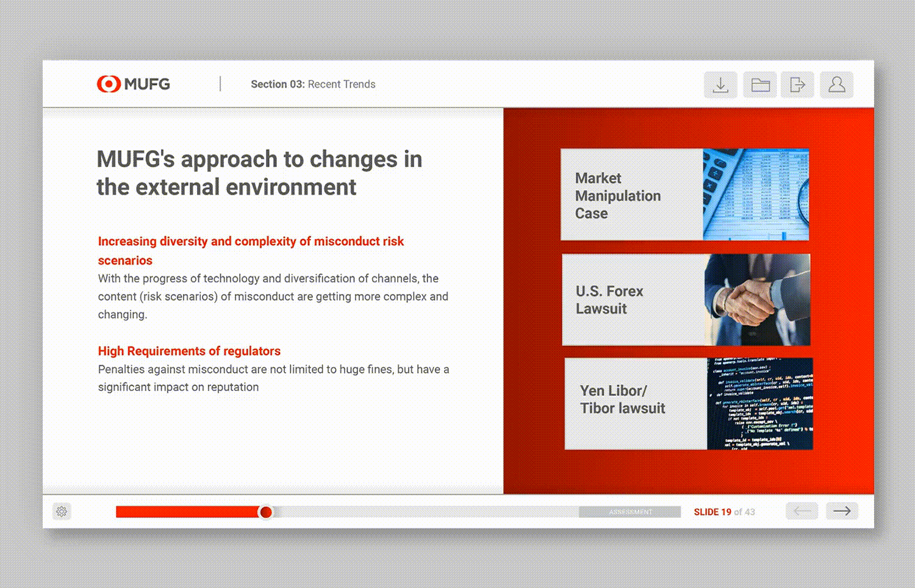Open the U.S. Forex Lawsuit card
Screen dimensions: 915x588
pos(686,300)
